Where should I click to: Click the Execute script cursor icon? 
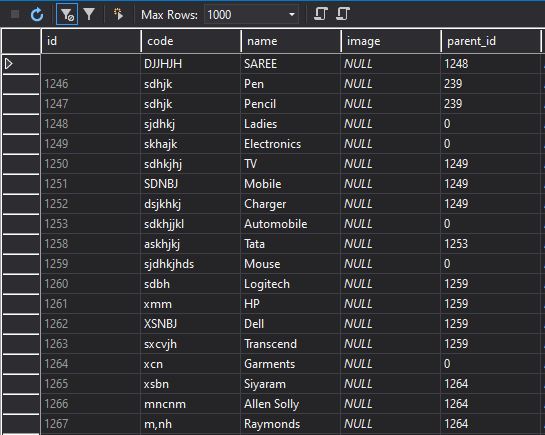click(x=118, y=14)
